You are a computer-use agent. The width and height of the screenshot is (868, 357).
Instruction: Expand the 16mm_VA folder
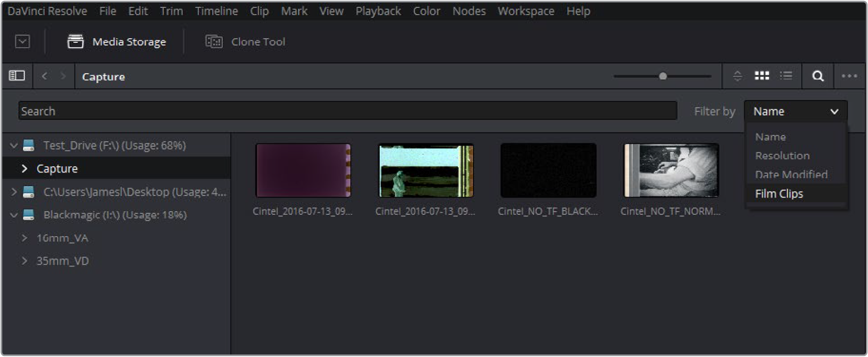coord(24,238)
